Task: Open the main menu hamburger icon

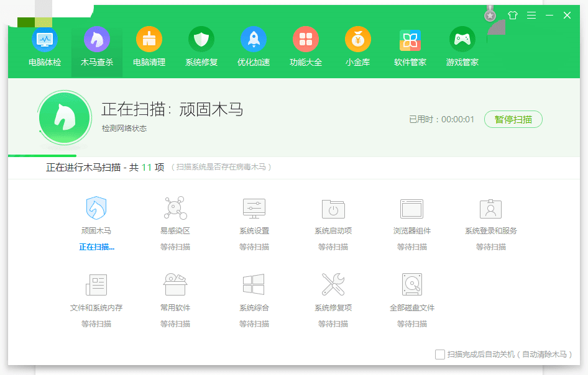Action: pos(531,15)
